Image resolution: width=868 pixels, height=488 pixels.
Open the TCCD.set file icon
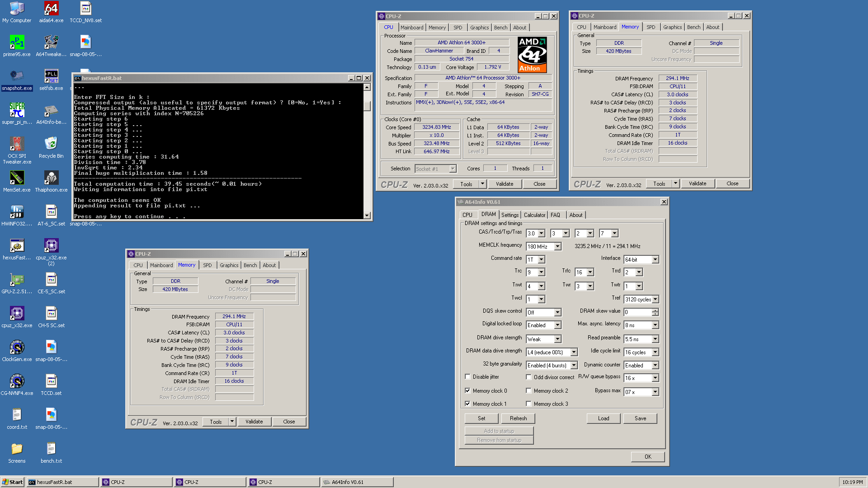(51, 385)
